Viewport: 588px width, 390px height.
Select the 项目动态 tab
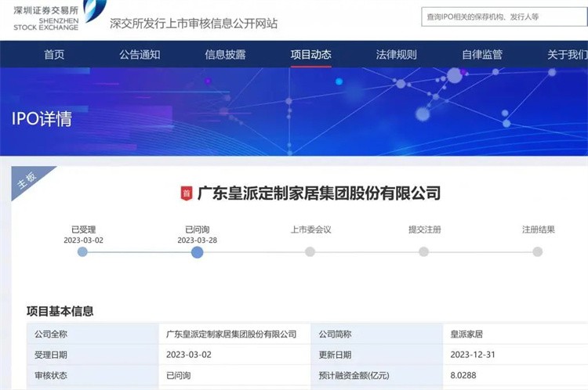pos(311,55)
